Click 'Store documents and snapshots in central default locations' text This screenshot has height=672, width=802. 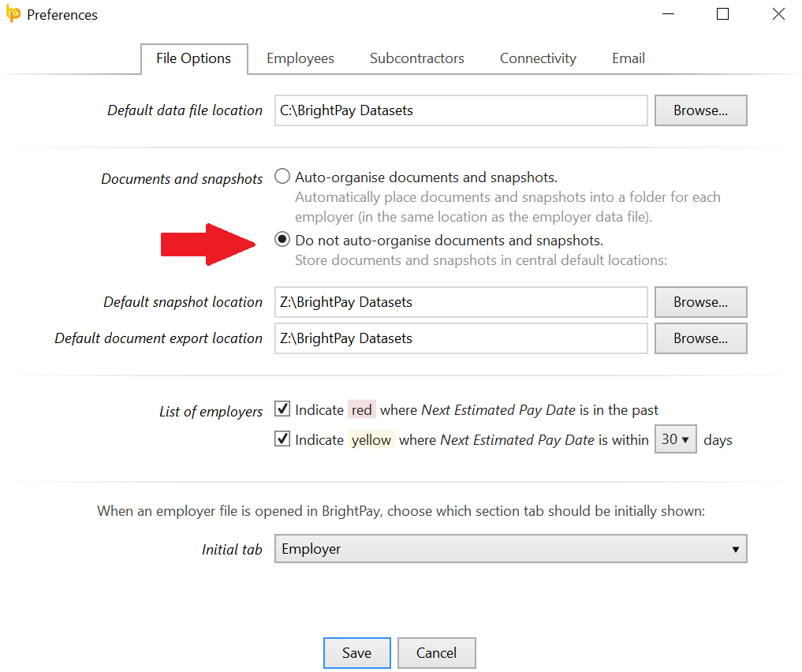[481, 260]
